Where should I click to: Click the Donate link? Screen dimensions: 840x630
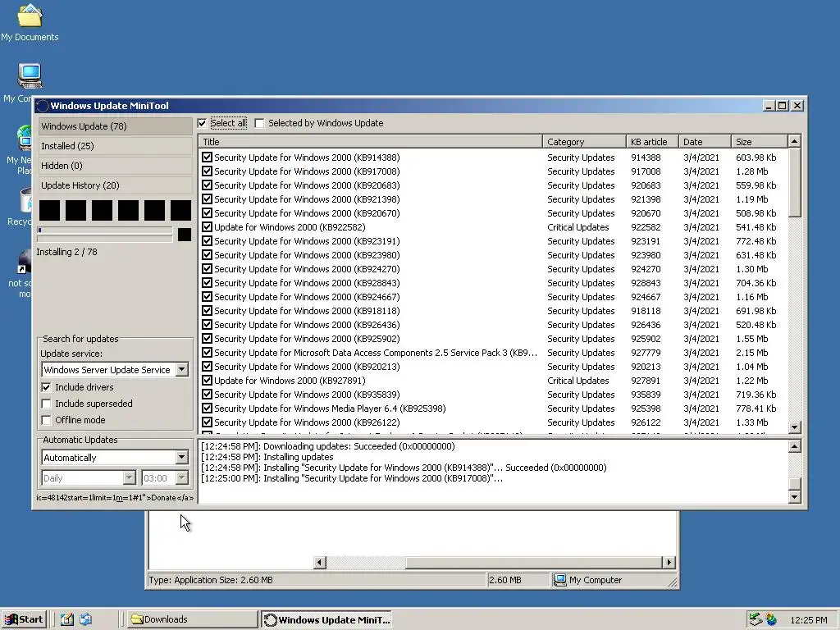(163, 498)
